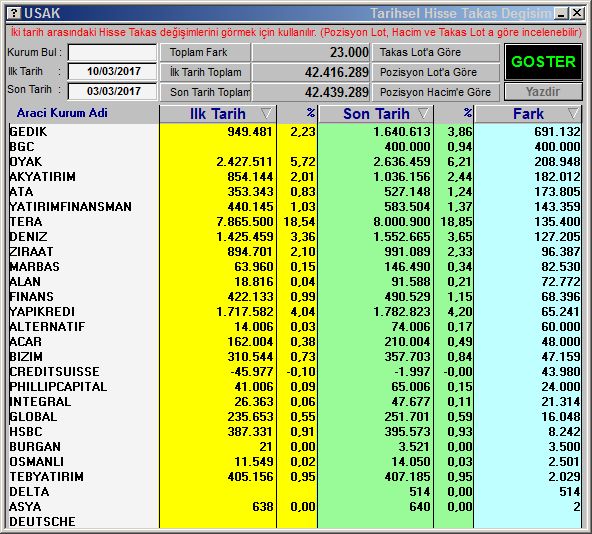Select the DELTA row
This screenshot has width=592, height=534.
(295, 492)
